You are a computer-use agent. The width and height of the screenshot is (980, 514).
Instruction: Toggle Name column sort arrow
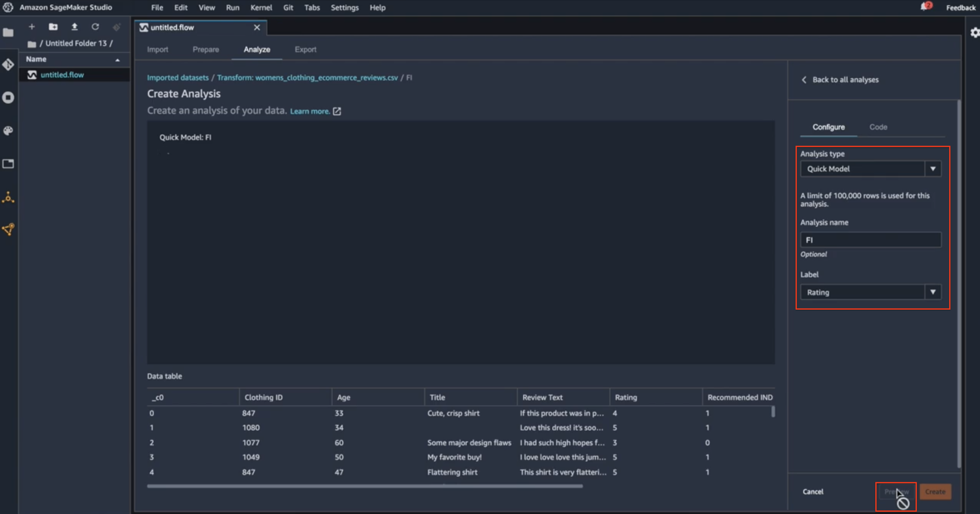pos(117,60)
